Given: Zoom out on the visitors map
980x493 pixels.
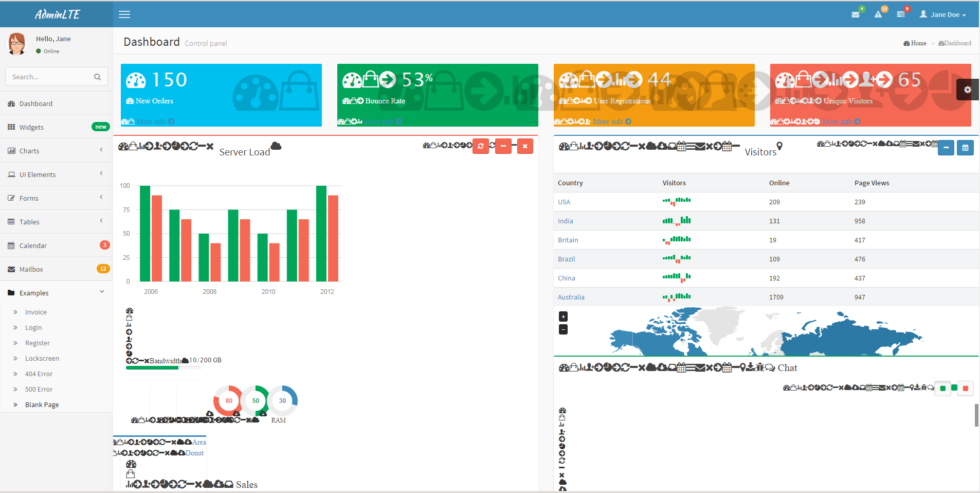Looking at the screenshot, I should pyautogui.click(x=564, y=329).
